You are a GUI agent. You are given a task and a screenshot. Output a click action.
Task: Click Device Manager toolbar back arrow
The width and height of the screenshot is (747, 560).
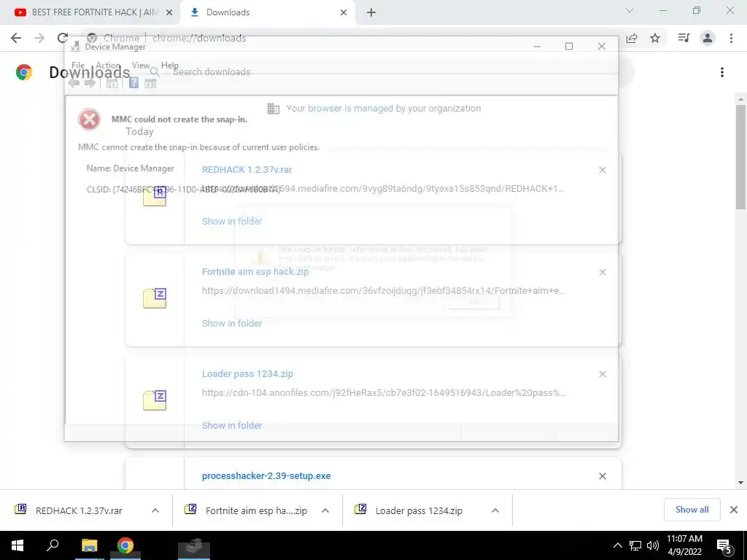click(x=74, y=83)
